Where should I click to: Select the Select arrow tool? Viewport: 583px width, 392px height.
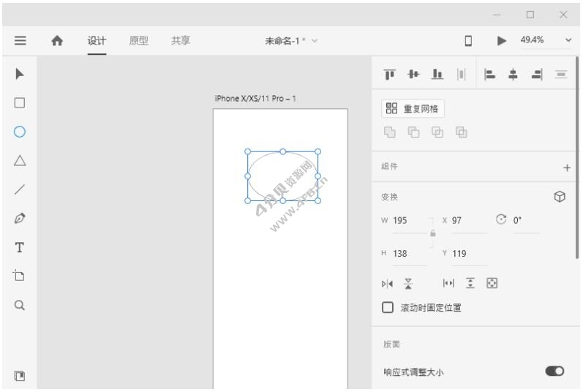coord(20,74)
